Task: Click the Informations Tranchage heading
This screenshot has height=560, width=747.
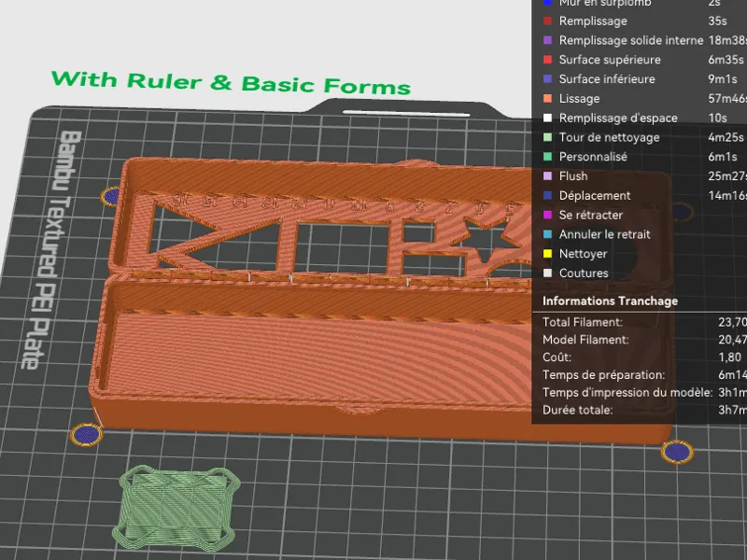Action: point(610,301)
